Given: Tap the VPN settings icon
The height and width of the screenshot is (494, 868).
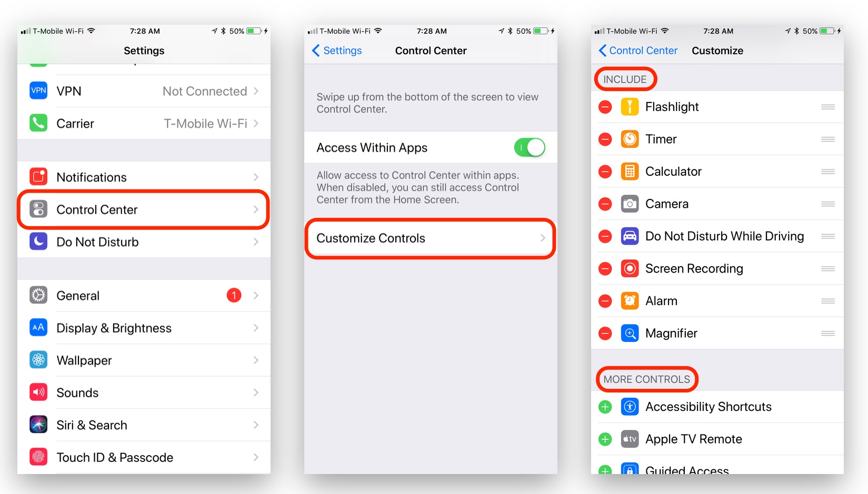Looking at the screenshot, I should [x=38, y=90].
